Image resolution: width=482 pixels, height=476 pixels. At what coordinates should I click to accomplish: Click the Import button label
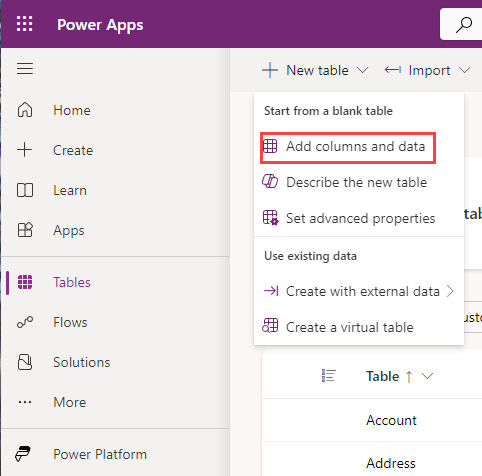coord(429,71)
